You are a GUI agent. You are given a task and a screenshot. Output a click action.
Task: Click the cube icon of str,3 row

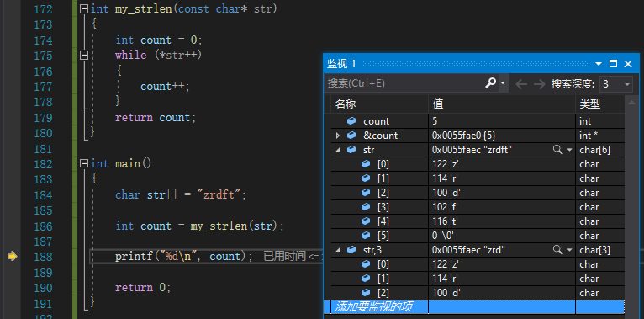click(351, 250)
